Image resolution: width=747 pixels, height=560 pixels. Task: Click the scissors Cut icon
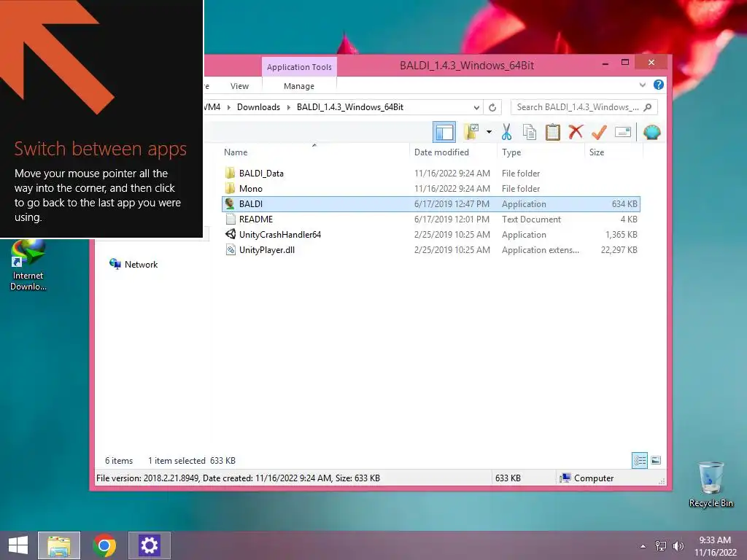click(506, 132)
